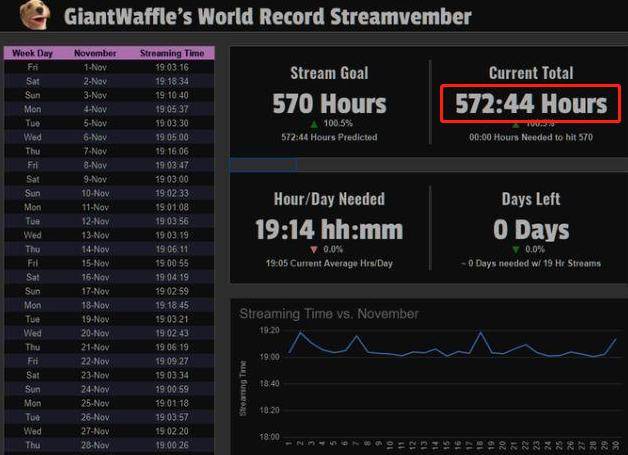Click the 19:20 label on the chart axis
The height and width of the screenshot is (455, 628).
pyautogui.click(x=269, y=330)
